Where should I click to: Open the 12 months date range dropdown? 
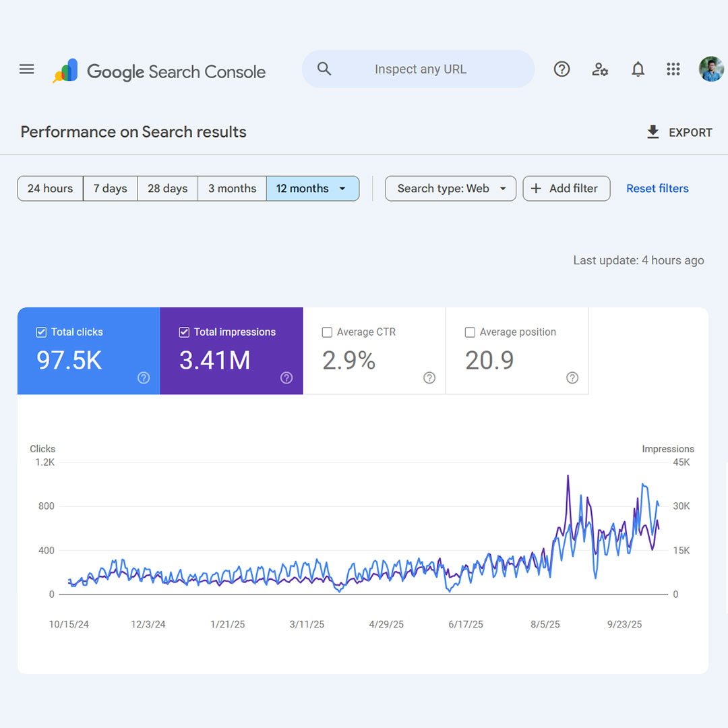pos(313,189)
